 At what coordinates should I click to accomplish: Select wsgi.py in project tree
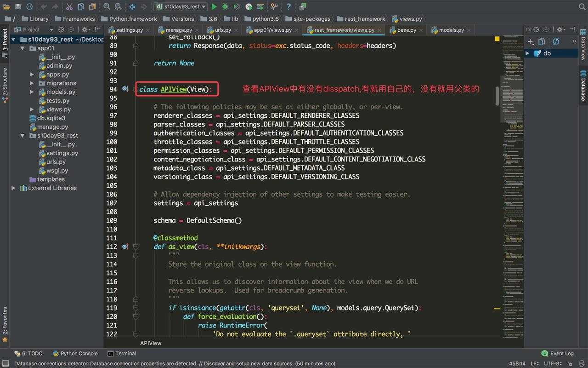tap(53, 171)
